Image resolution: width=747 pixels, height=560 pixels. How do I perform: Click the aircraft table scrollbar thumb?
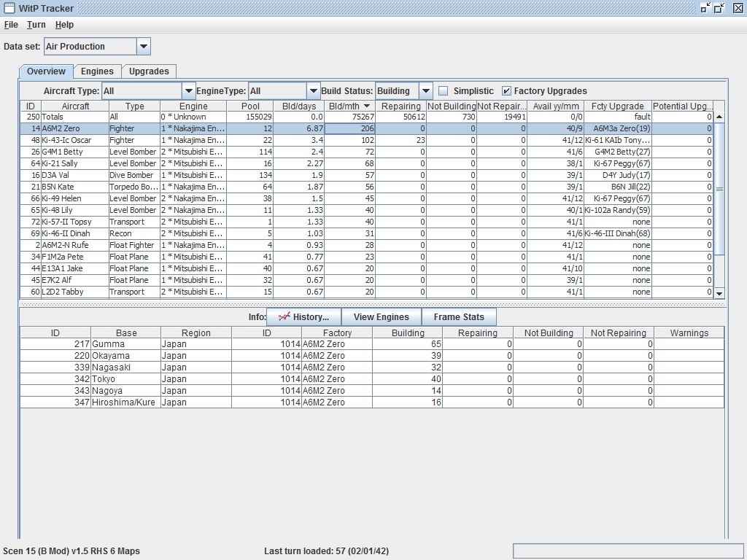tap(719, 189)
